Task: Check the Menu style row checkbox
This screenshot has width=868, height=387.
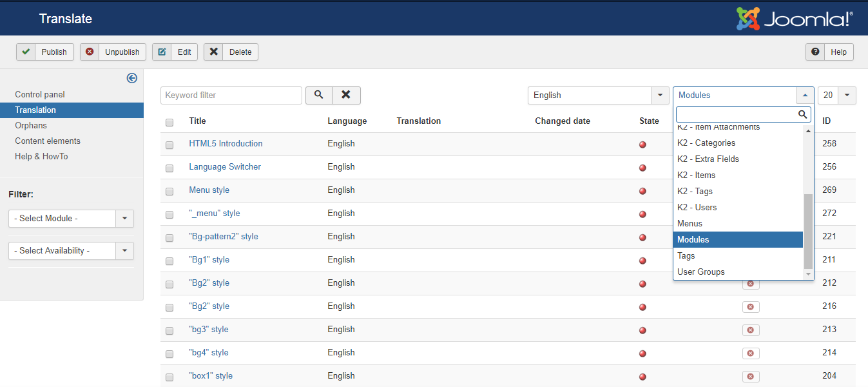Action: (x=169, y=192)
